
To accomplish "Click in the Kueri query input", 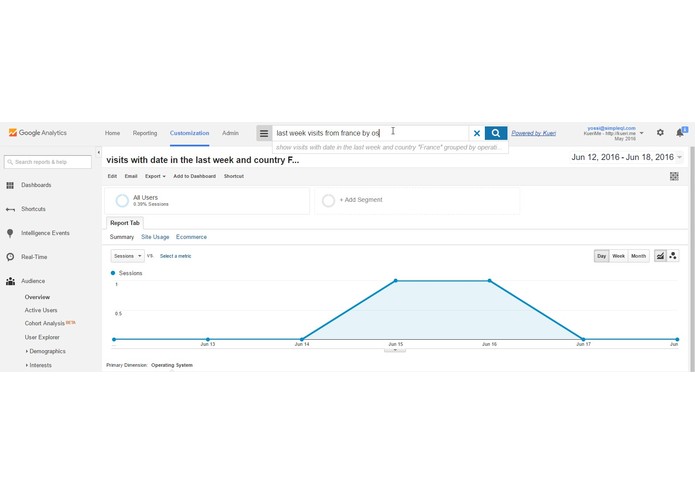I will click(x=371, y=133).
